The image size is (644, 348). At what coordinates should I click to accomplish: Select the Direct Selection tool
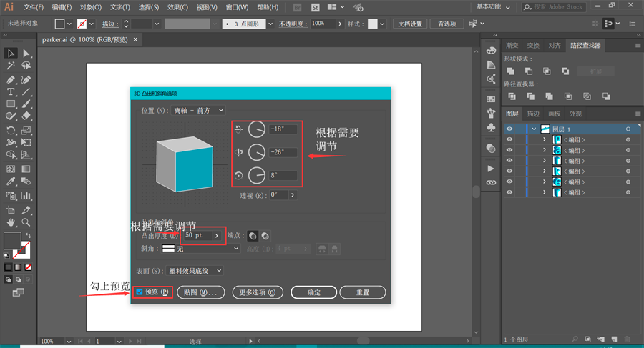[x=26, y=53]
